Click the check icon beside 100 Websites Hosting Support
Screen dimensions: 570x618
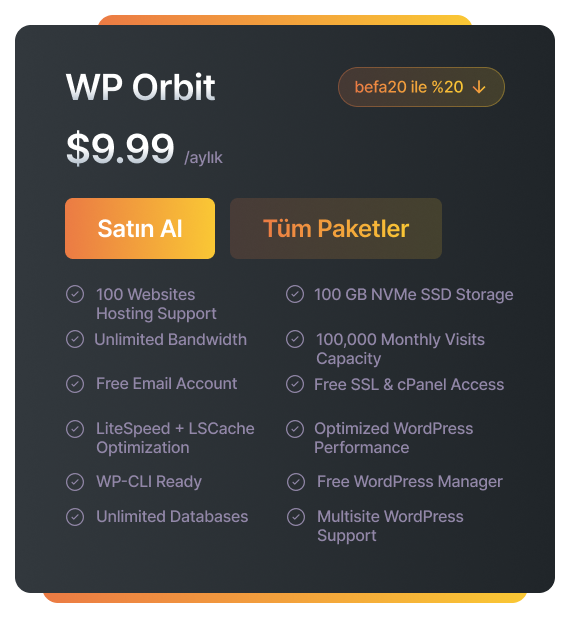75,294
